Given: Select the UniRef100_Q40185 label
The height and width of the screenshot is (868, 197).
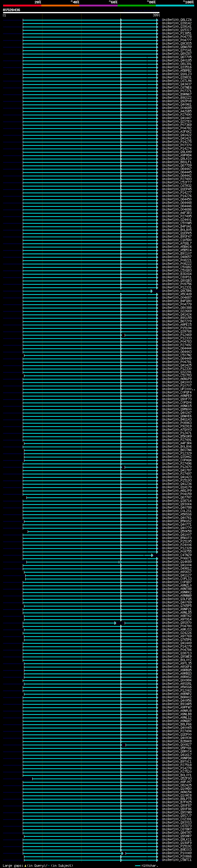Looking at the screenshot, I should [176, 60].
